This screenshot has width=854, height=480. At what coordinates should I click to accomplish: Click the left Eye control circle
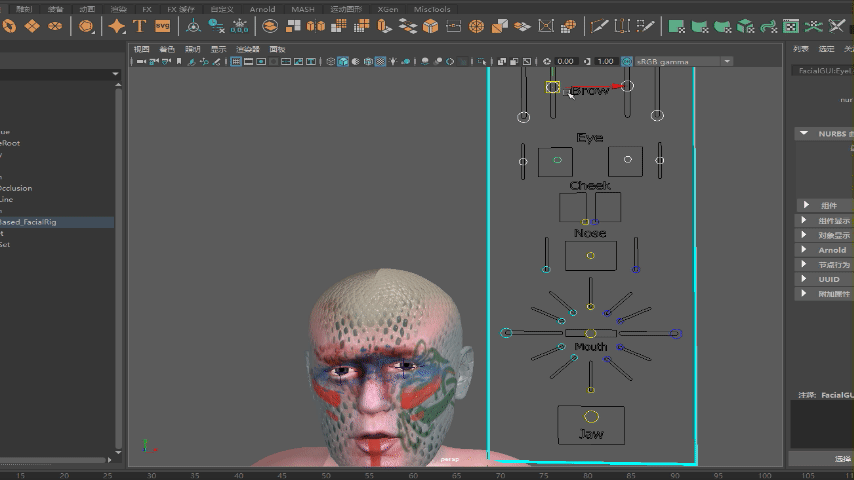(x=557, y=160)
